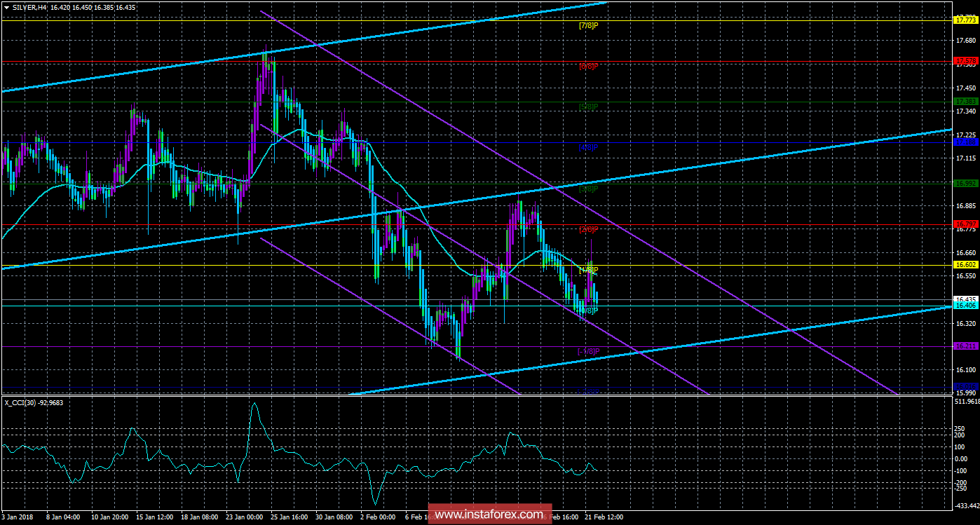
Task: Click the 16.100 price axis value
Action: [965, 370]
